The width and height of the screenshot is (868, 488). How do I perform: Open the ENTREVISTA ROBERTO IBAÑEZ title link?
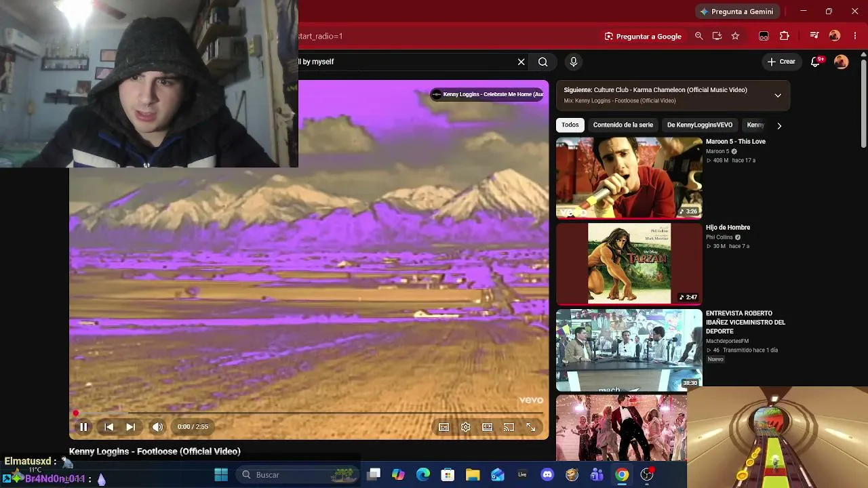745,323
